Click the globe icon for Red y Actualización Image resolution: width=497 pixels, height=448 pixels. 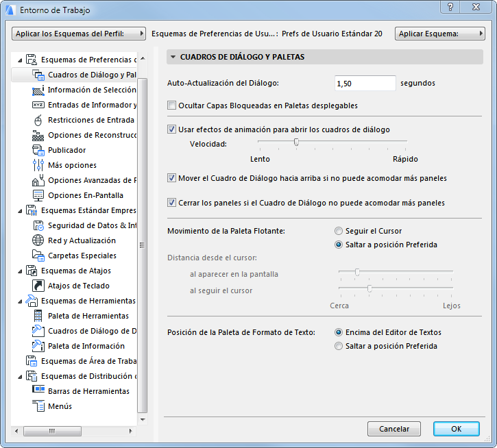tap(38, 240)
